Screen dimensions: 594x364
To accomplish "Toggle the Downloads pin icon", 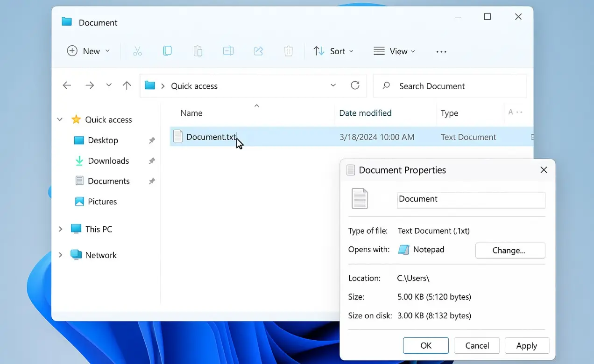I will point(151,161).
